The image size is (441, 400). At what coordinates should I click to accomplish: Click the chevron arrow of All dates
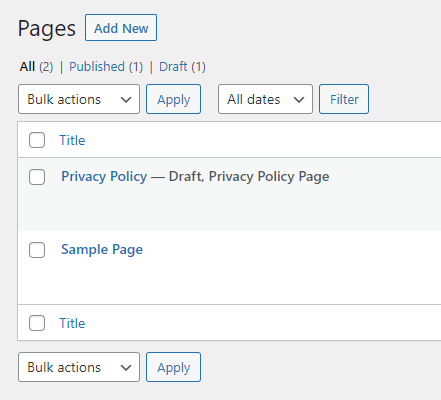tap(299, 99)
